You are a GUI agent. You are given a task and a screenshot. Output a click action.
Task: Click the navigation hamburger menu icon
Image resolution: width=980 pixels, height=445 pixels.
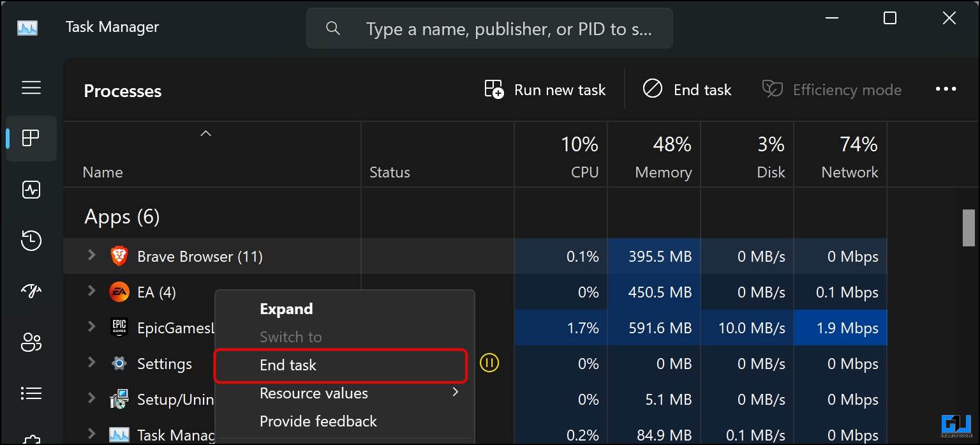point(31,88)
